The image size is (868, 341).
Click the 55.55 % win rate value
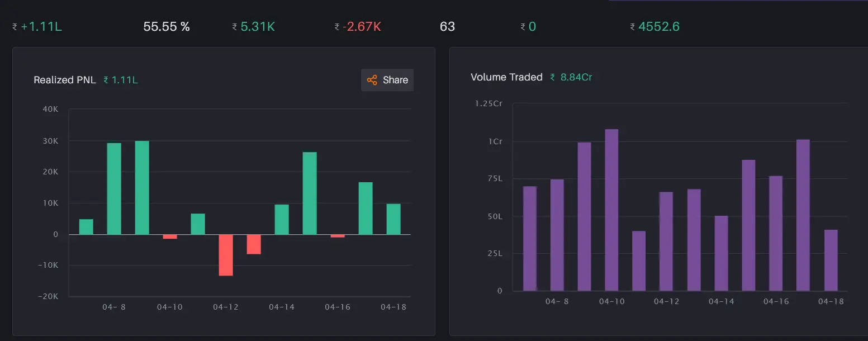click(167, 26)
